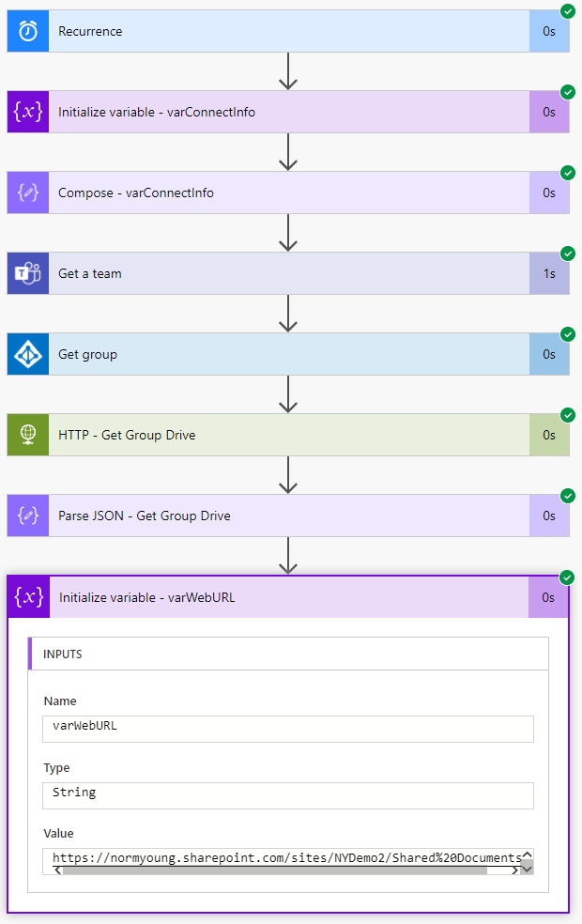Click the Azure AD icon on Get group
Image resolution: width=582 pixels, height=924 pixels.
point(28,354)
